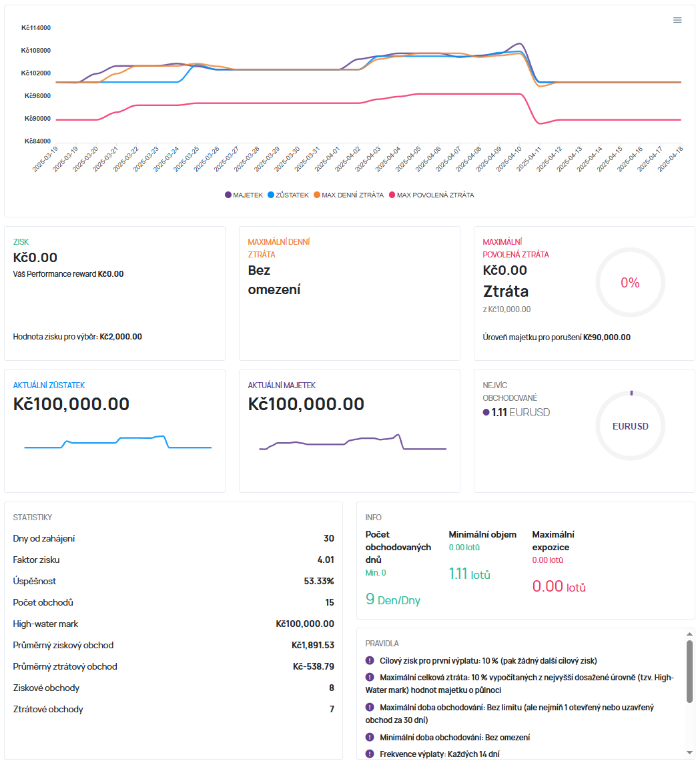Toggle the MAJETEK legend series
The image size is (700, 763).
[x=244, y=195]
